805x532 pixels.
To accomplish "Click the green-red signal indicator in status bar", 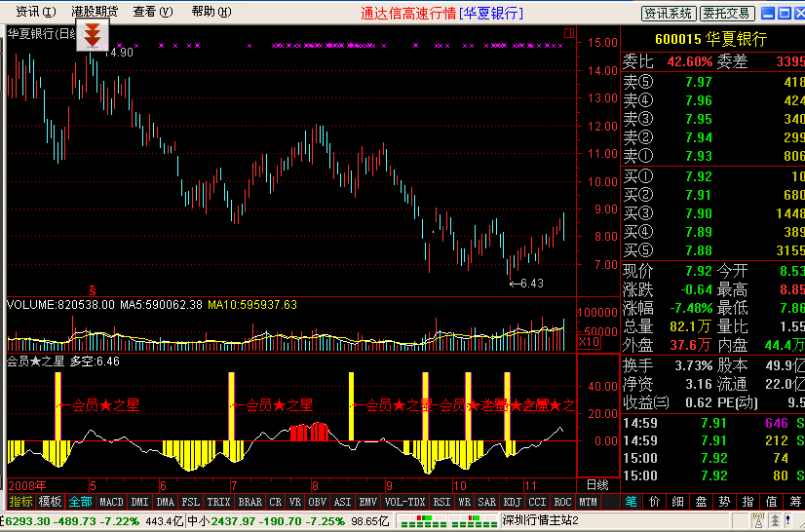I will tap(447, 520).
